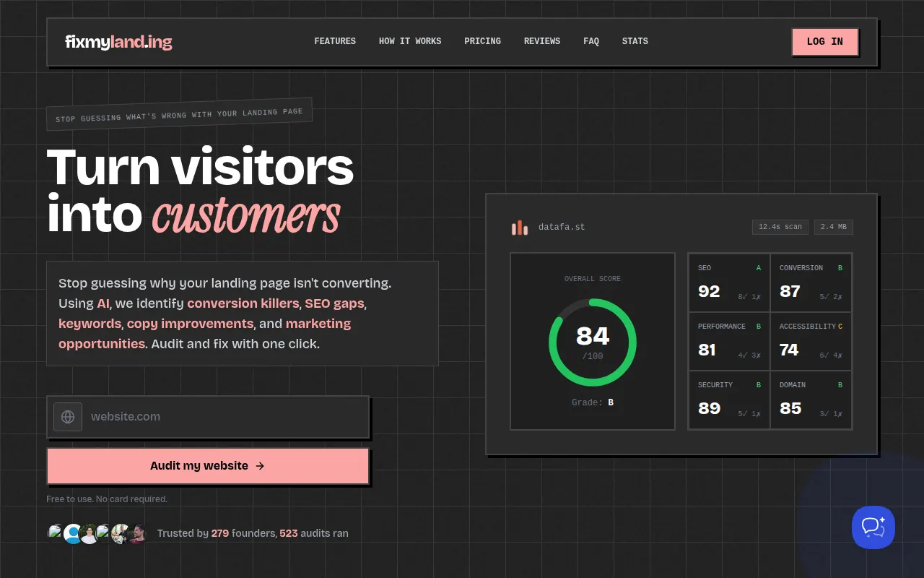Click the datafa.st site name

[x=562, y=227]
